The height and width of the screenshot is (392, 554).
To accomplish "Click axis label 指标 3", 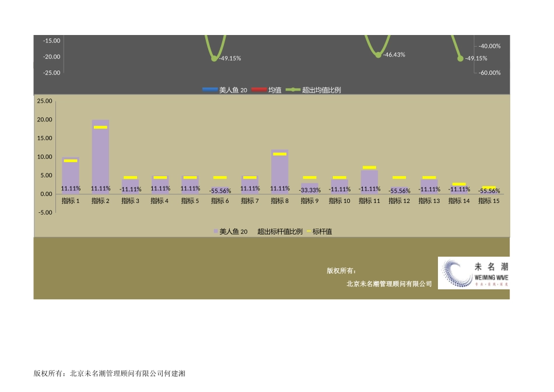I will pyautogui.click(x=131, y=201).
